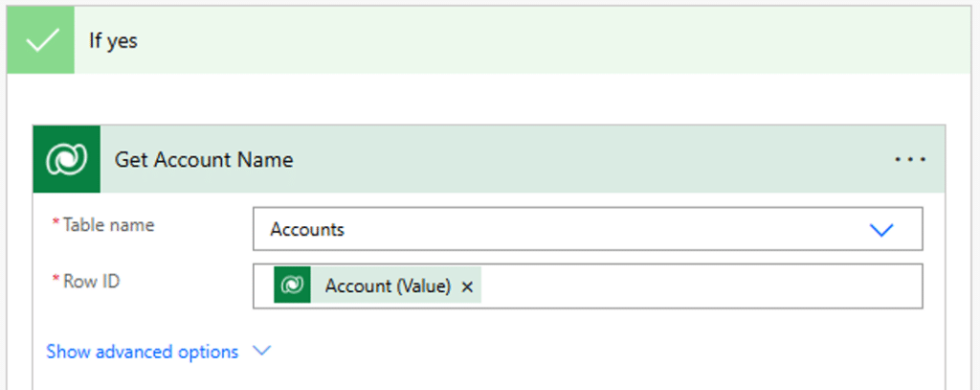Click the Dataverse icon on Get Account Name
Viewport: 980px width, 390px height.
[66, 159]
